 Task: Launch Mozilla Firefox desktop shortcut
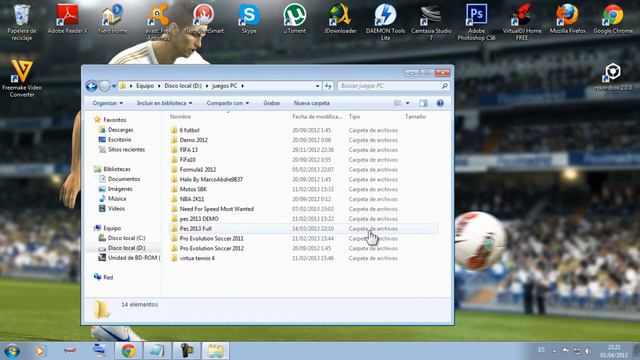coord(567,19)
